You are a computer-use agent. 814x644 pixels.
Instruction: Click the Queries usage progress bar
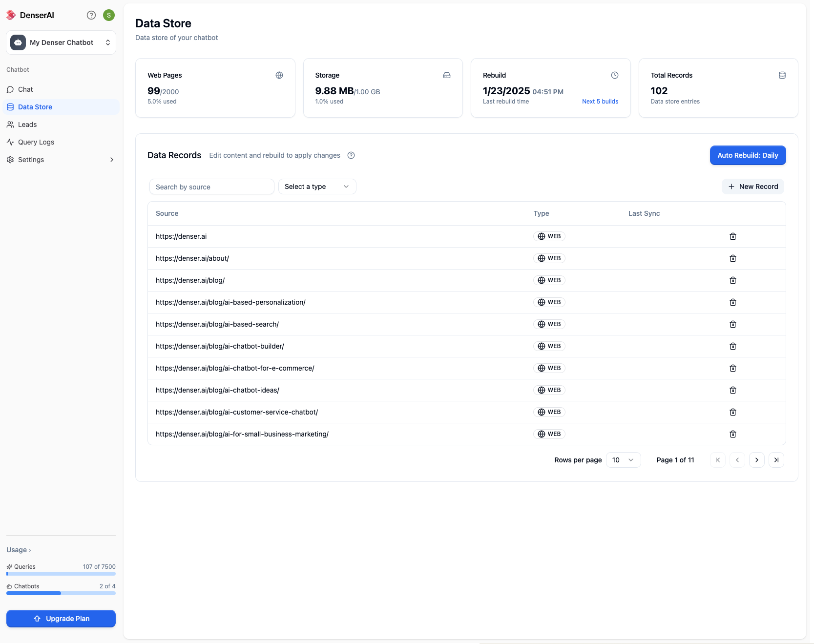tap(61, 574)
